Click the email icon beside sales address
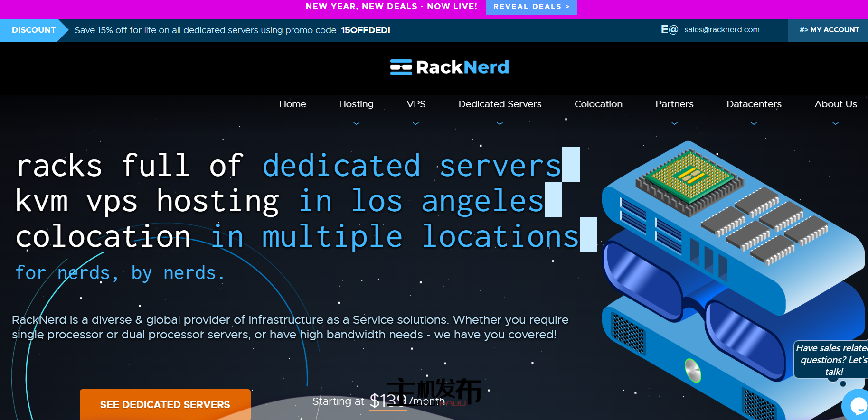 (x=669, y=30)
